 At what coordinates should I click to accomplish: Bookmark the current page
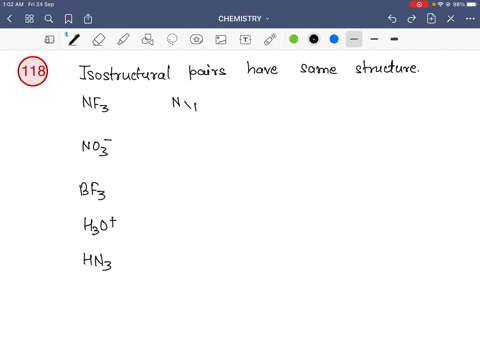(68, 19)
